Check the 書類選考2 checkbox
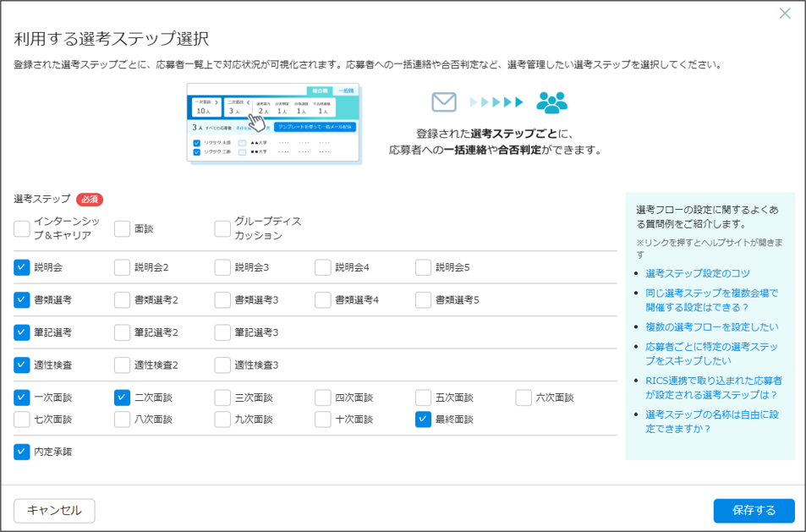The height and width of the screenshot is (532, 806). click(x=122, y=299)
